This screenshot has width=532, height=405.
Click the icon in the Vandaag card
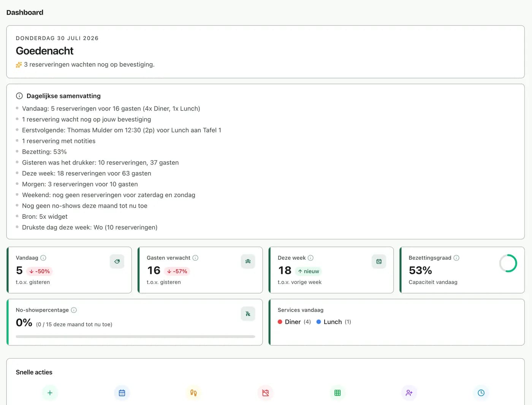point(117,261)
